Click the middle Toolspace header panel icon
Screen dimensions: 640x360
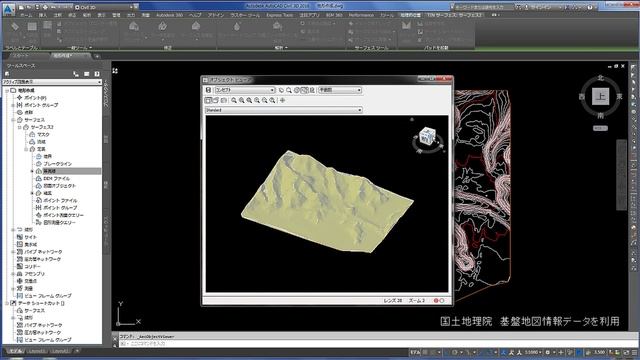click(x=87, y=74)
